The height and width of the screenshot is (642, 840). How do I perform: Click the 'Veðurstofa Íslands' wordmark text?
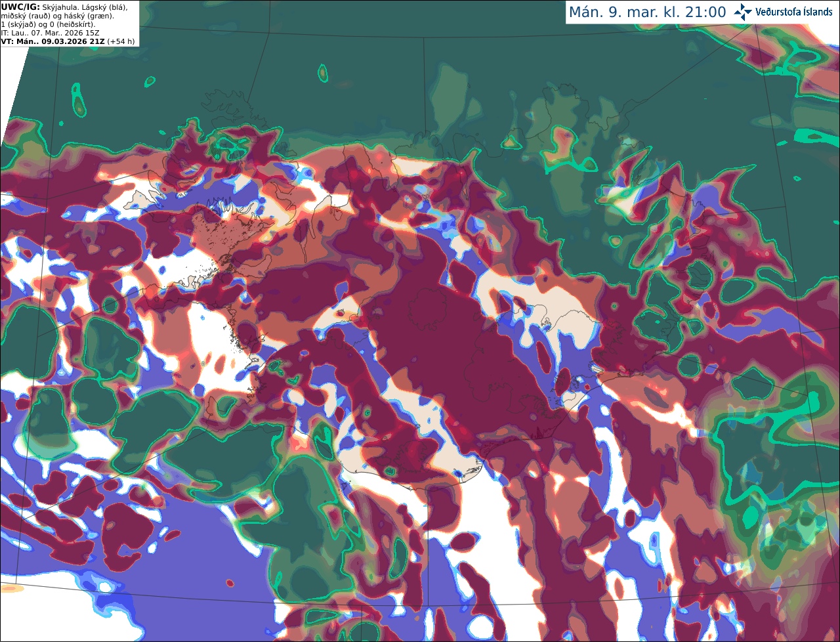pos(794,12)
